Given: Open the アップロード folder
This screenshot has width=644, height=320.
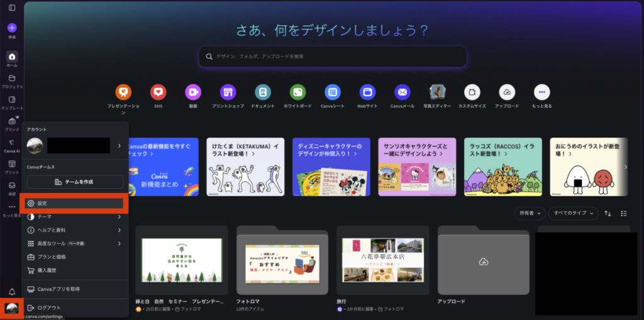Looking at the screenshot, I should pyautogui.click(x=484, y=260).
